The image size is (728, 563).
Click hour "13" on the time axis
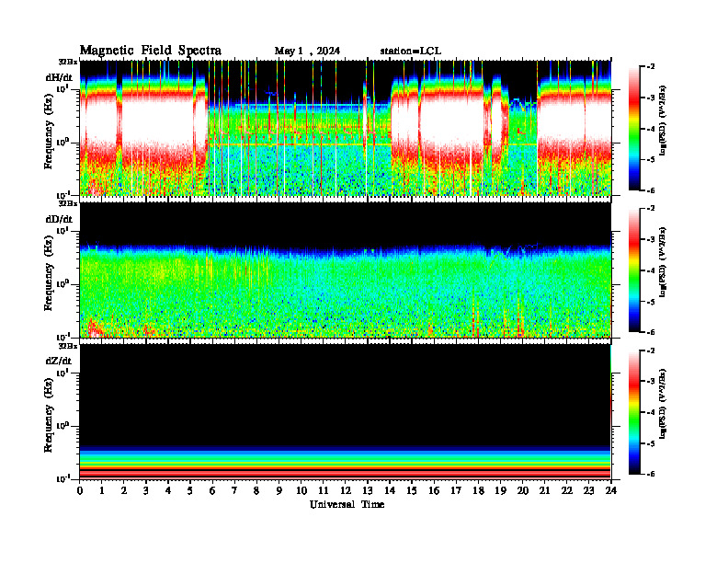click(368, 490)
